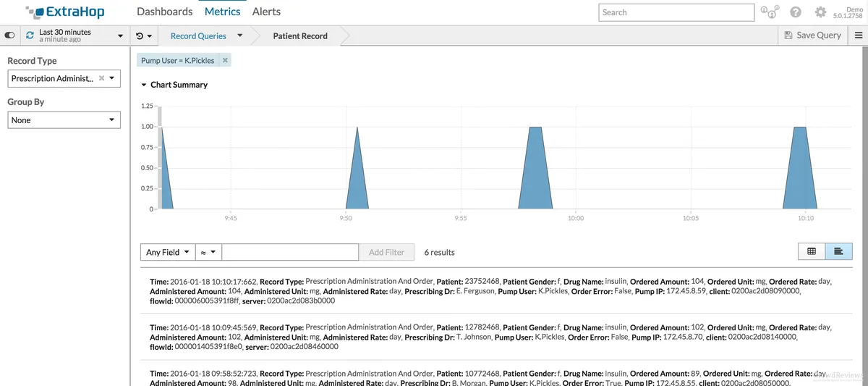
Task: Click server value 0200ac2d083b0000
Action: coord(302,301)
